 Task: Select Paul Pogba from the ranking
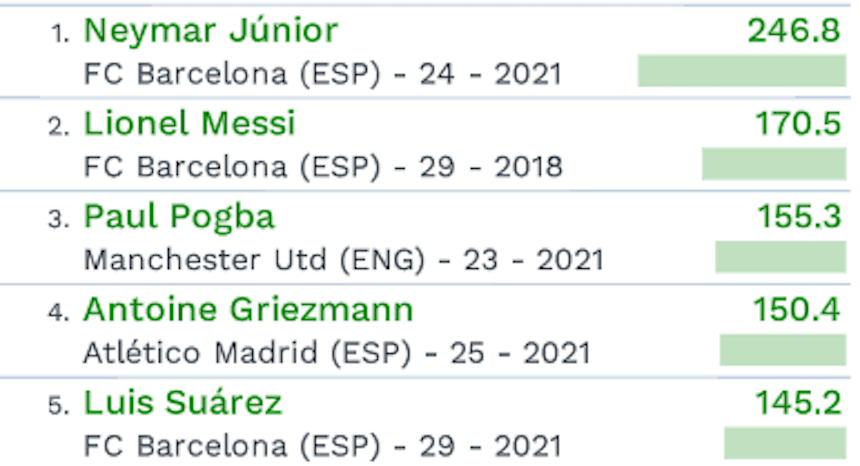178,217
